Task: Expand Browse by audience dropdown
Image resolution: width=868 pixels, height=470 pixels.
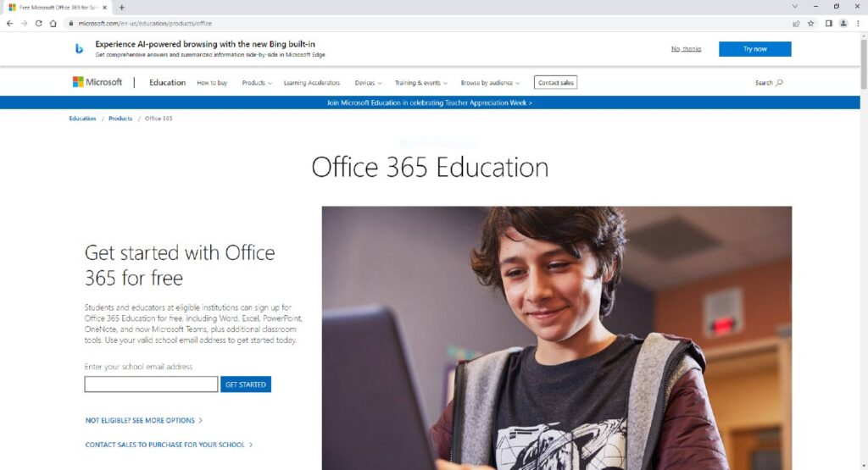Action: (x=490, y=83)
